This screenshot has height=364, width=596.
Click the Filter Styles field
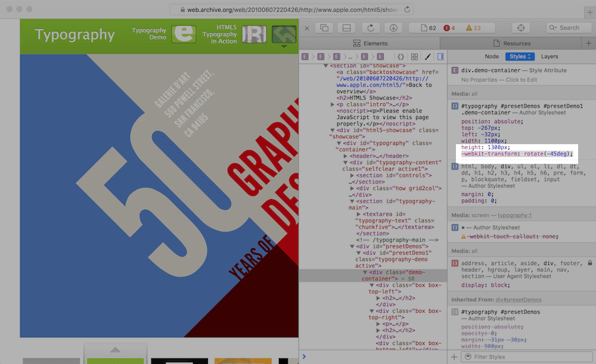pos(527,357)
